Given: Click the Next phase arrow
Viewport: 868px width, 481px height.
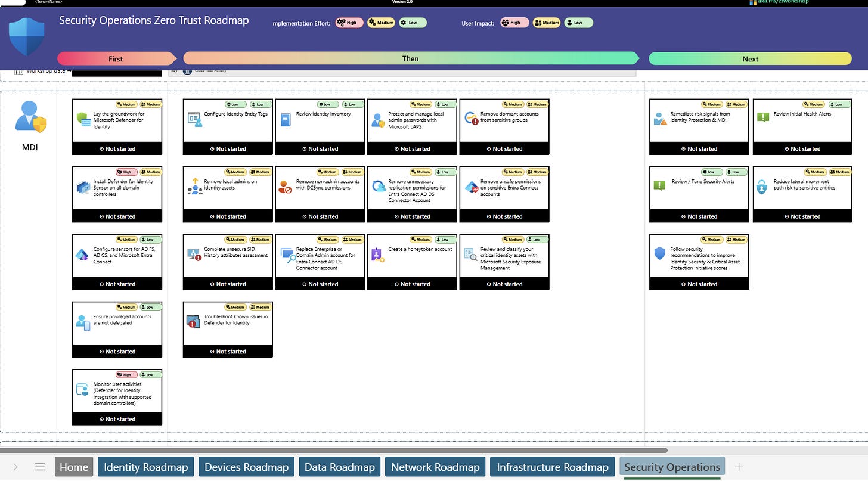Looking at the screenshot, I should click(x=750, y=58).
